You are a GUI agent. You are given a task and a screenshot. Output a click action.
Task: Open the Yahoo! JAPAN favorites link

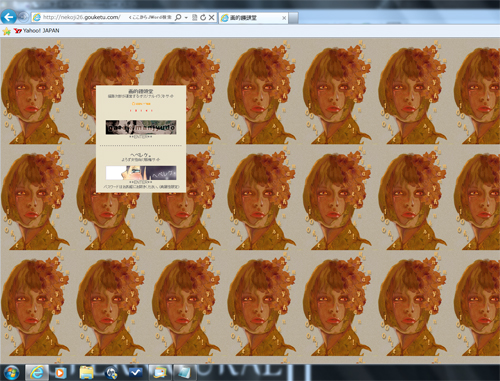(x=37, y=31)
